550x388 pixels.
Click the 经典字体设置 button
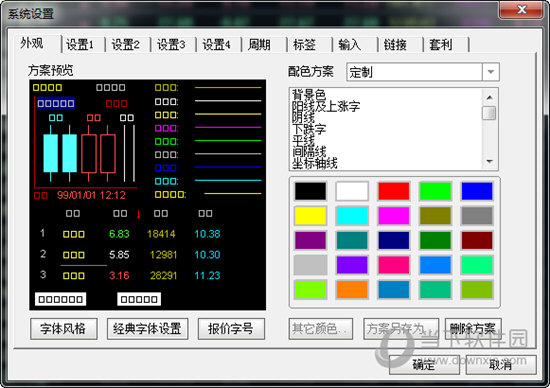147,329
